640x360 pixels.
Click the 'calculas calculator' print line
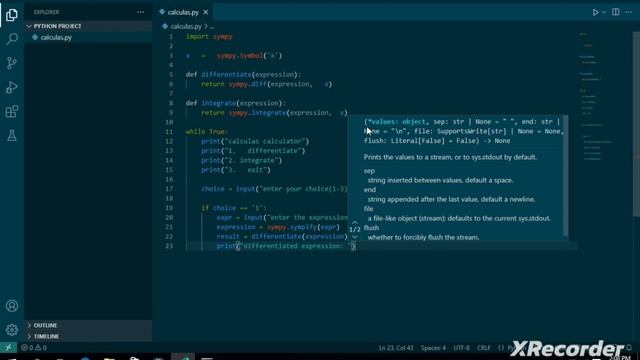pyautogui.click(x=255, y=141)
